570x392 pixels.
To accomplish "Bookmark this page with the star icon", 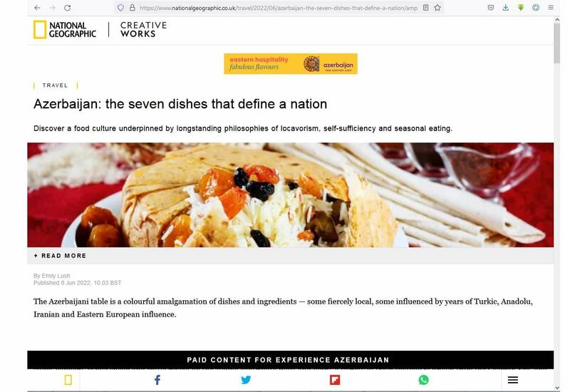I will (x=437, y=8).
